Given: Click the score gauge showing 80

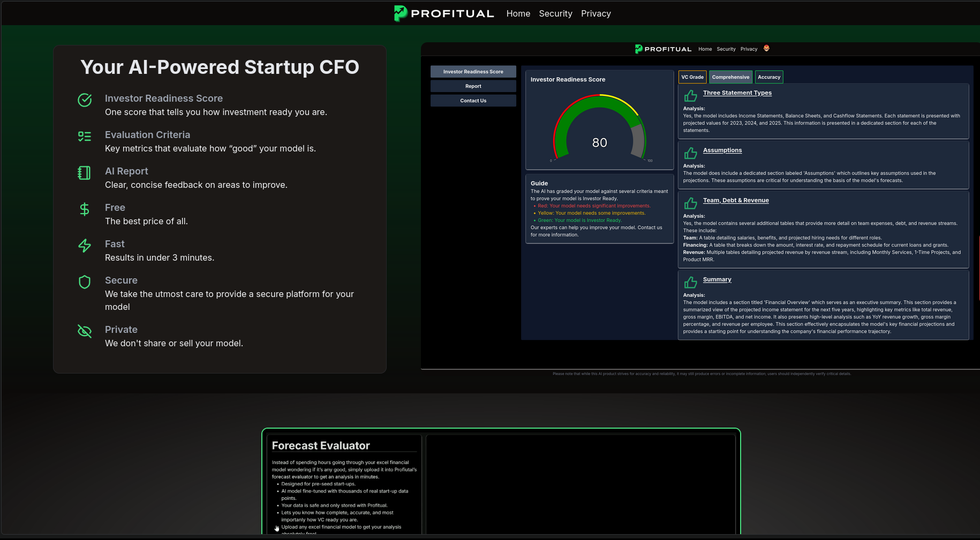Looking at the screenshot, I should (x=599, y=128).
